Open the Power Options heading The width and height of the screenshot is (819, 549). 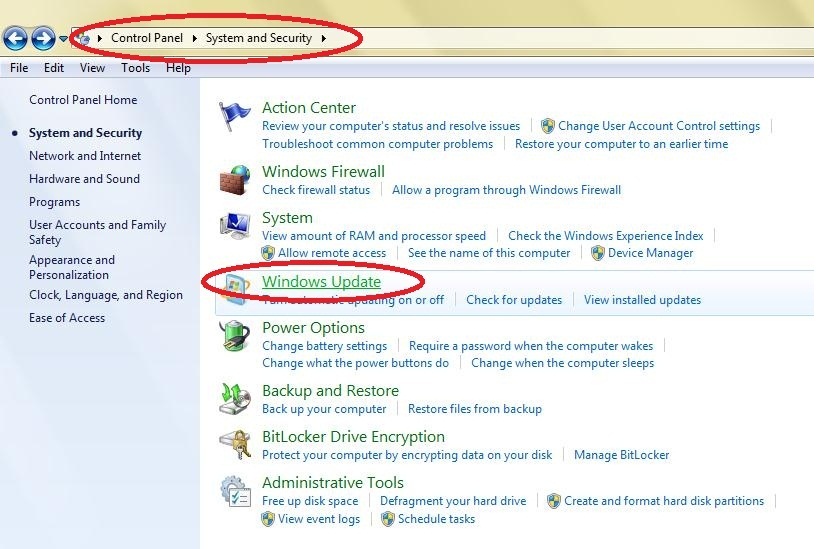[313, 328]
